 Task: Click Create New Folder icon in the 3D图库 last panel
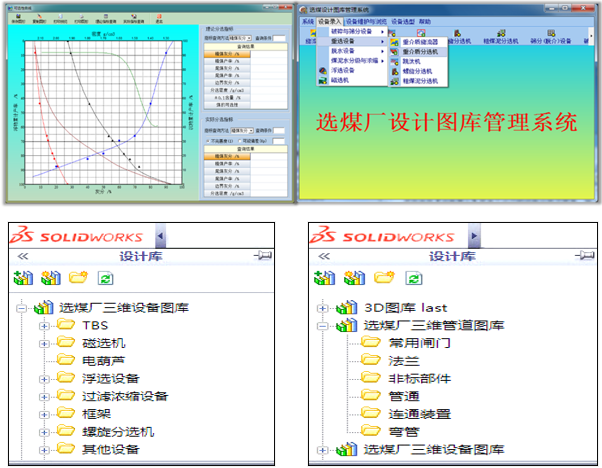382,279
